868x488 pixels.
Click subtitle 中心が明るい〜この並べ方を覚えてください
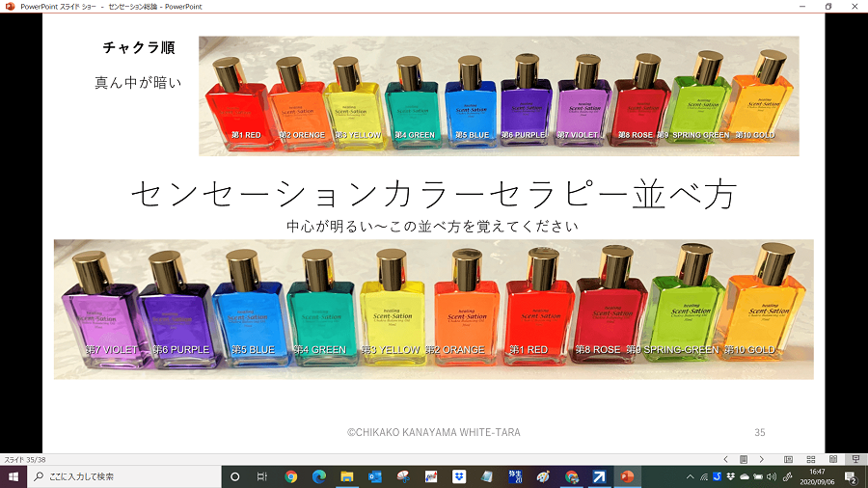pos(432,226)
